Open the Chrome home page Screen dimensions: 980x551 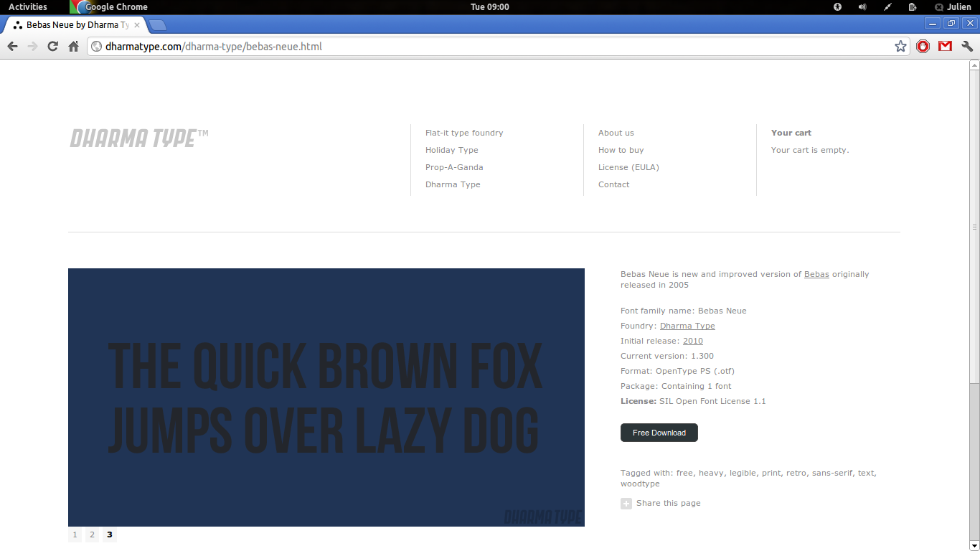pyautogui.click(x=73, y=47)
